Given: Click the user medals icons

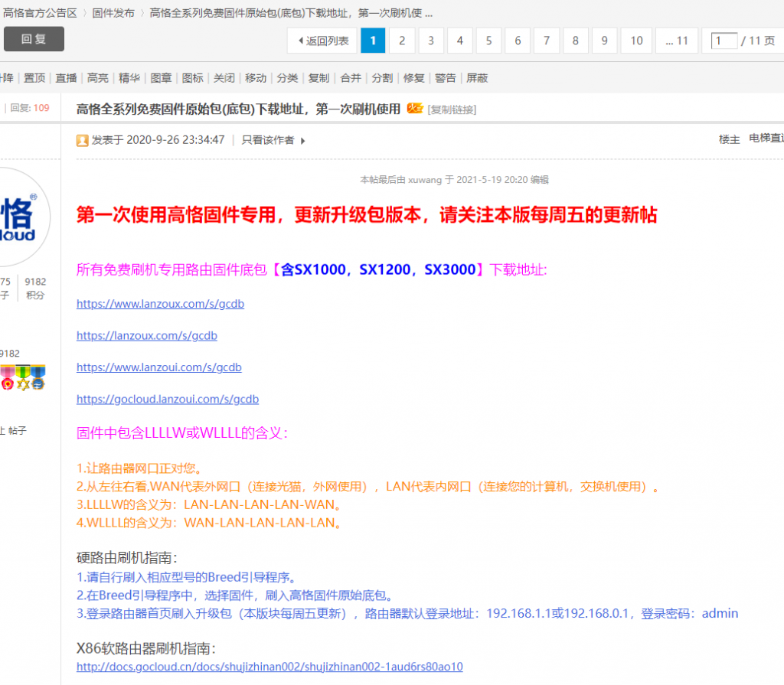Looking at the screenshot, I should pyautogui.click(x=22, y=377).
